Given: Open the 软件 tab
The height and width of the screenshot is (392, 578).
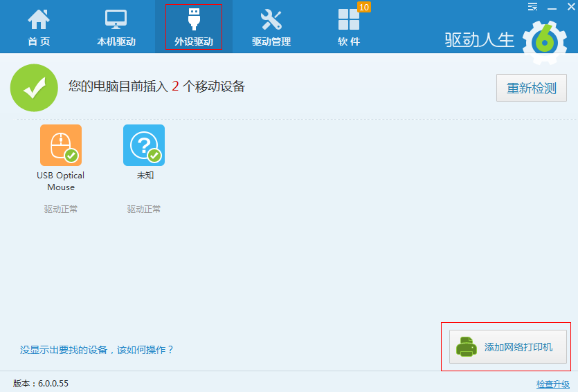Looking at the screenshot, I should 349,28.
